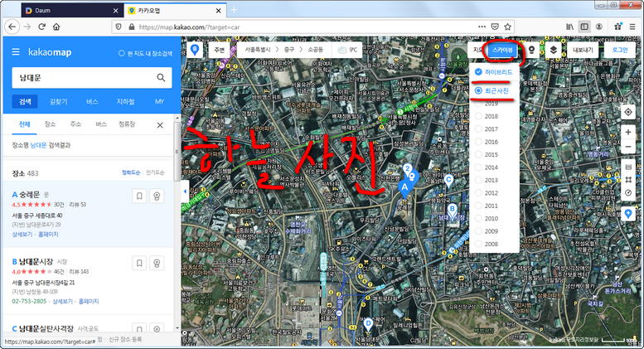Close the search results with X

coord(160,125)
